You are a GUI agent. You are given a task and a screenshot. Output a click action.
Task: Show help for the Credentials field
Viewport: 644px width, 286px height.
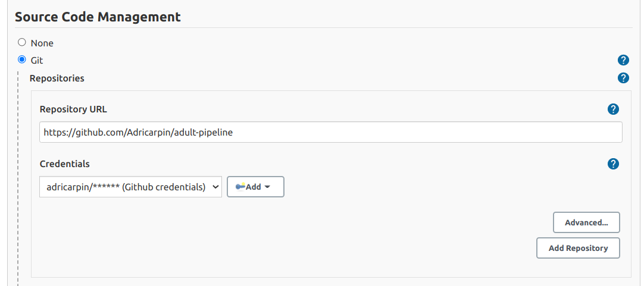[613, 164]
